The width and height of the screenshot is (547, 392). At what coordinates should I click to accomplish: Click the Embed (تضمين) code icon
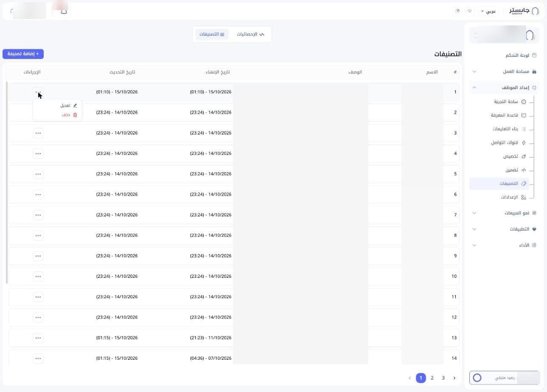coord(524,170)
